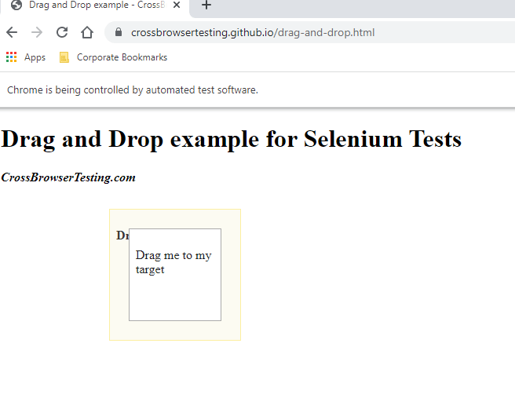Click the CrossBrowserTesting.com italic text
This screenshot has width=515, height=420.
(68, 177)
